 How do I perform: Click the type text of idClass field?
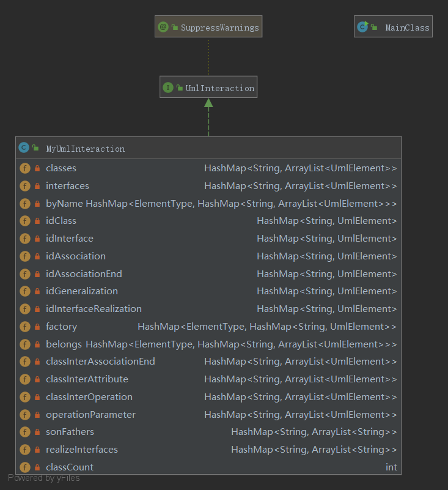tap(326, 221)
